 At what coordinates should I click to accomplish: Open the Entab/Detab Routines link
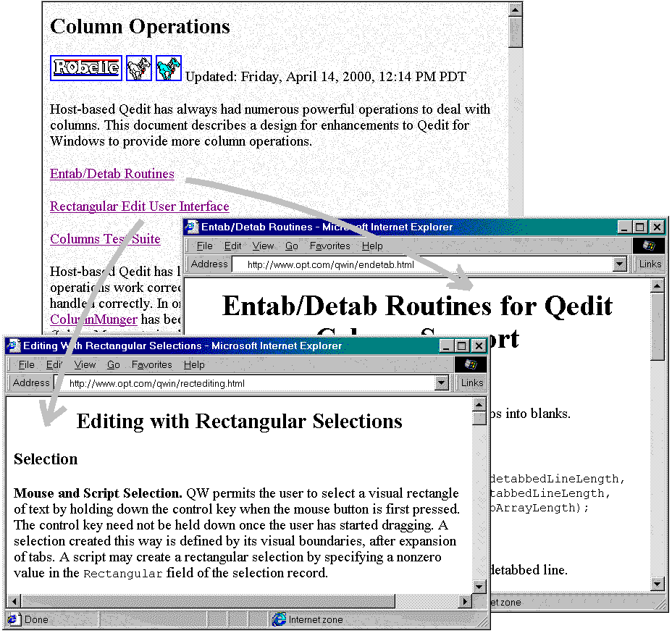tap(112, 174)
